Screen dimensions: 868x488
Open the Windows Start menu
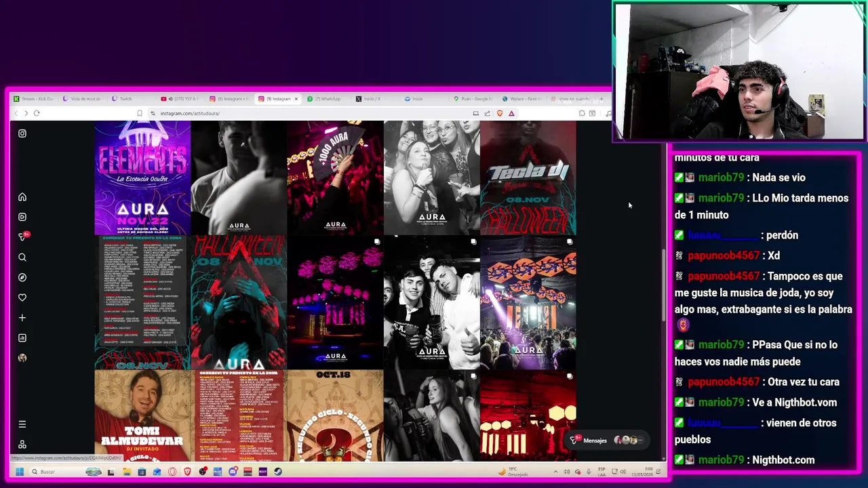click(19, 472)
